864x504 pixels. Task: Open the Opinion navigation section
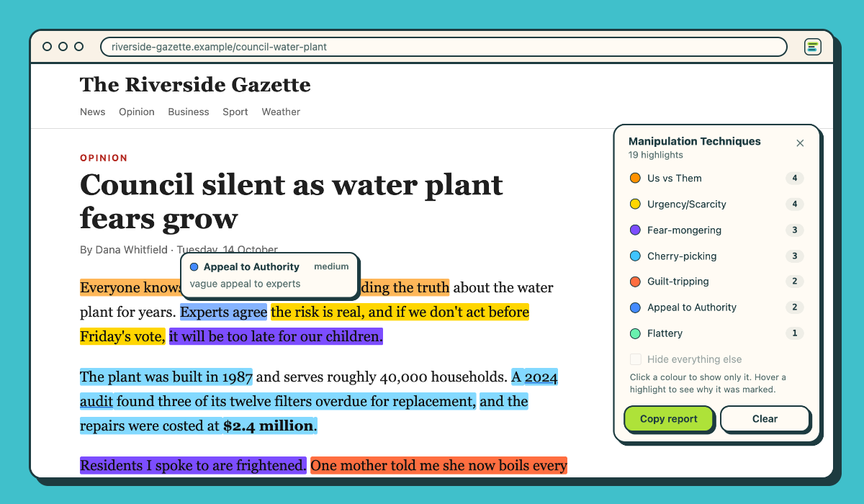[137, 112]
